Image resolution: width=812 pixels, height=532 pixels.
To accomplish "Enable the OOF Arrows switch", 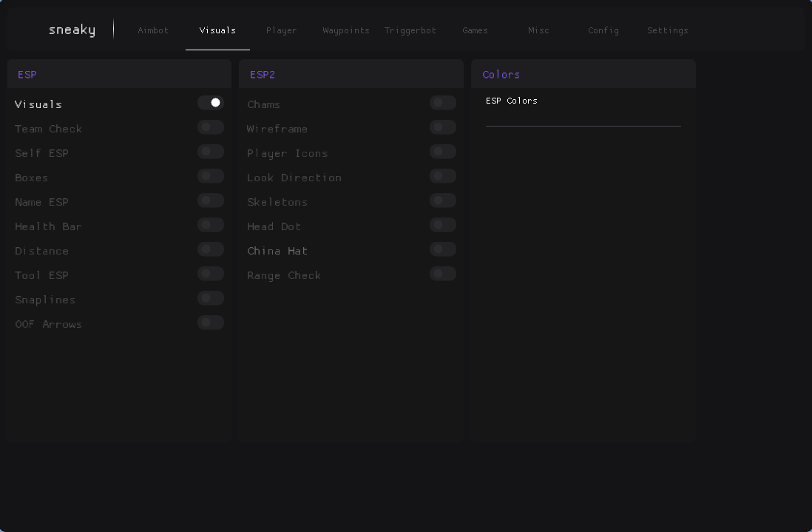I will 211,323.
